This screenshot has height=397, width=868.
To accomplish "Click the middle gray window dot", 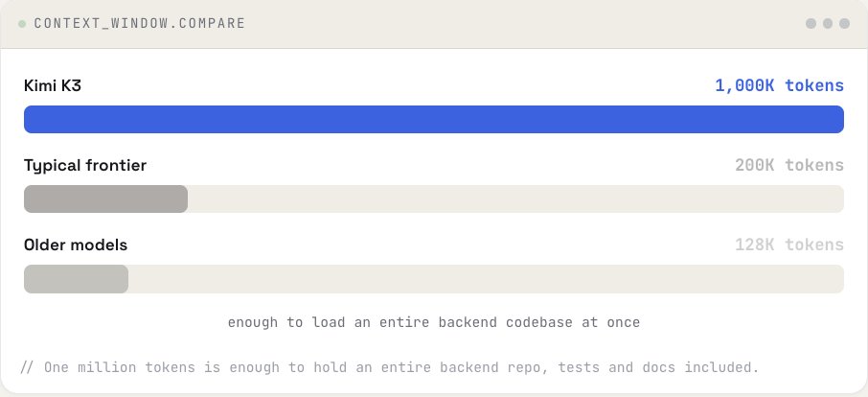I will [x=828, y=23].
